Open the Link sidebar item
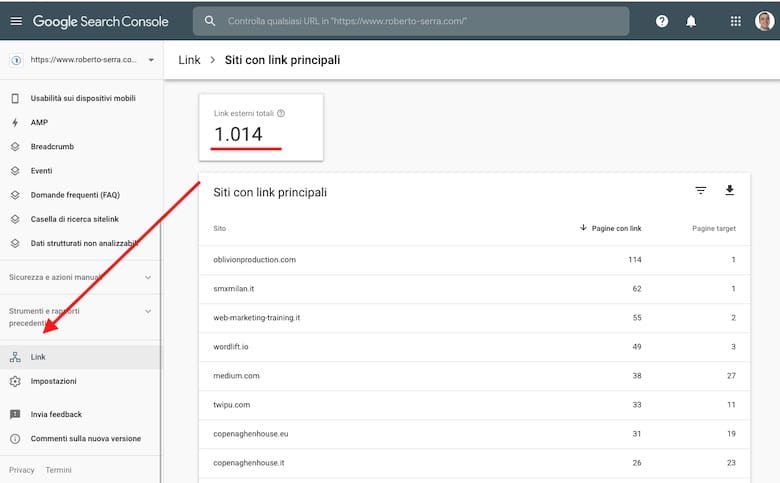This screenshot has width=780, height=483. coord(80,357)
